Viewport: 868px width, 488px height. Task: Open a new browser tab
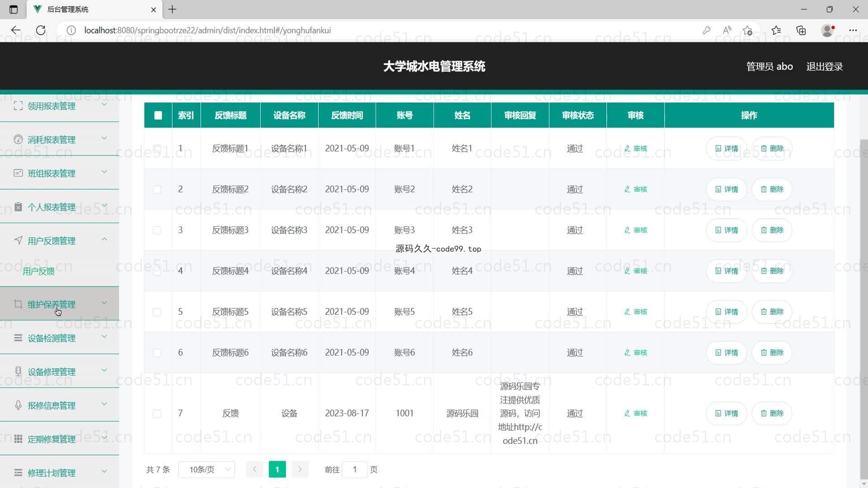click(x=172, y=9)
